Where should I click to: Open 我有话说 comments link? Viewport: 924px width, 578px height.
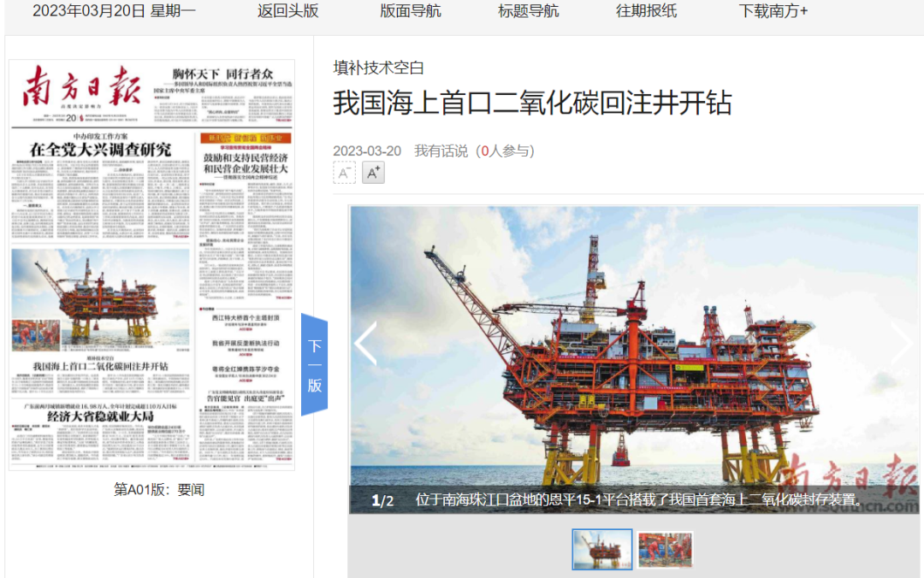point(441,150)
